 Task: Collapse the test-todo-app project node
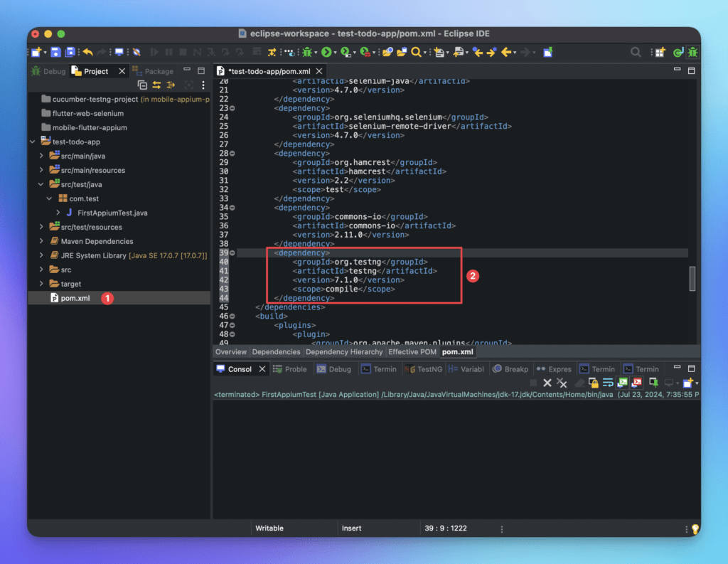click(x=33, y=142)
